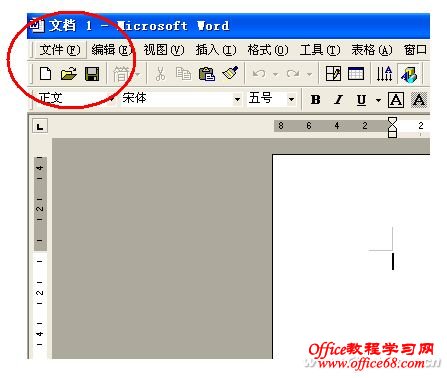
Task: Toggle Italic formatting
Action: [x=339, y=100]
